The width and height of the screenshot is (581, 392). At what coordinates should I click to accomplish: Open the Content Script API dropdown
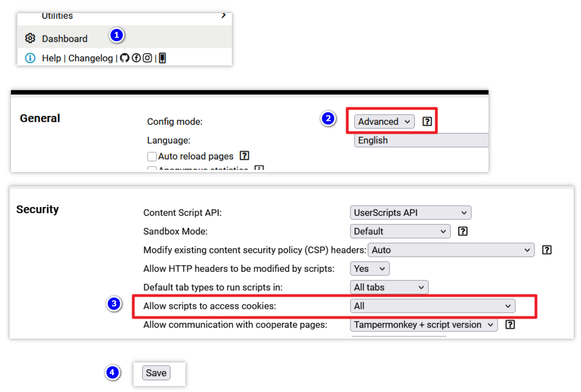(411, 213)
